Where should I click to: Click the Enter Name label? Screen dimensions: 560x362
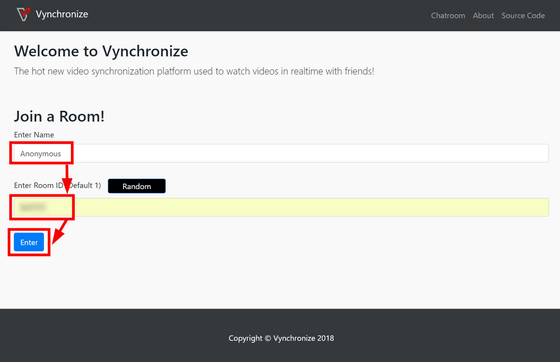point(34,135)
